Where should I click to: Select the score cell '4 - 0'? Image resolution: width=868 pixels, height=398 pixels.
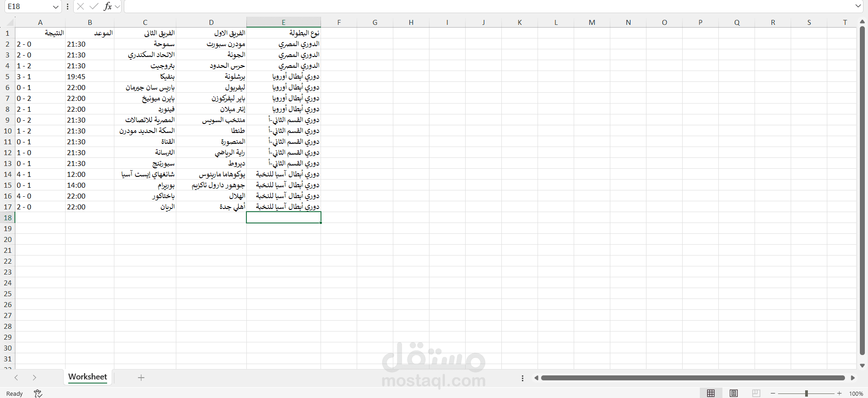(40, 196)
